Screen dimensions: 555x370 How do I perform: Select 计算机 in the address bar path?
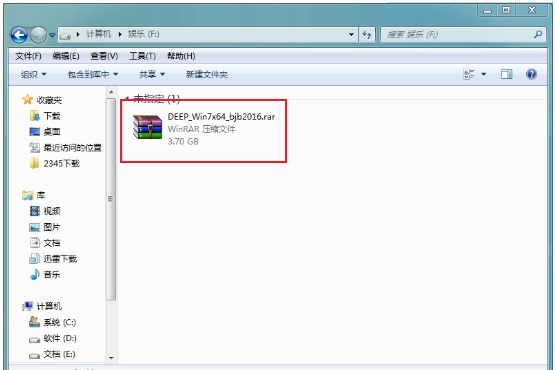pos(98,34)
